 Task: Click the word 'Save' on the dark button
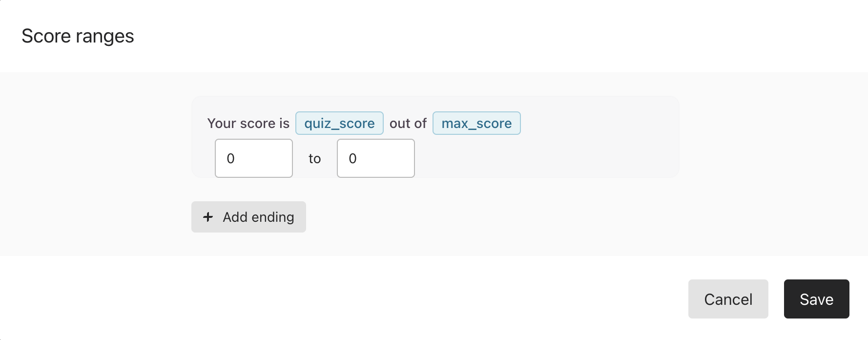click(x=817, y=299)
